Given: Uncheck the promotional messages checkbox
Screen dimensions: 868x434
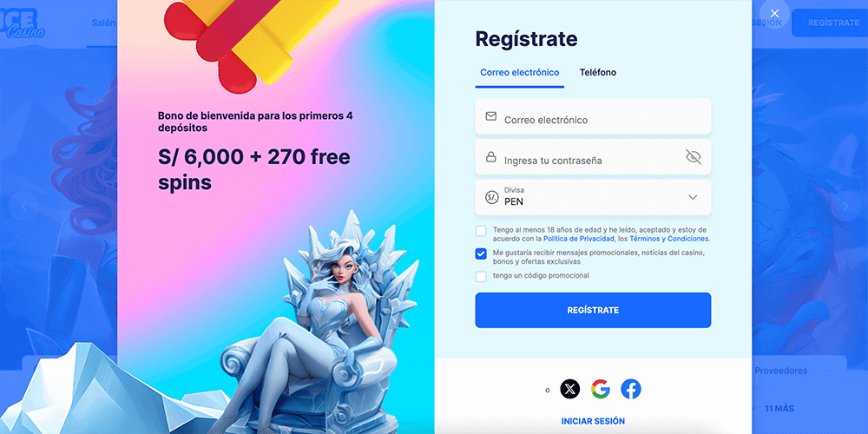Looking at the screenshot, I should 481,253.
